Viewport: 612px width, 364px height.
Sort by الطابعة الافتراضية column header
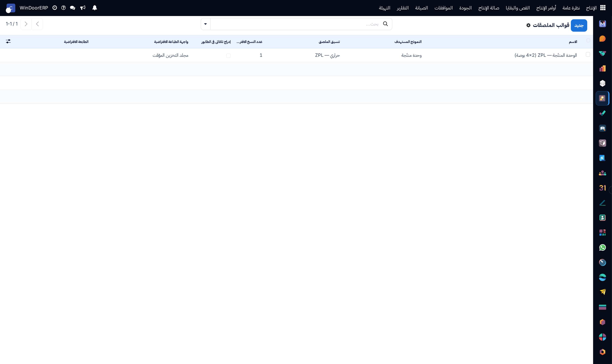76,42
